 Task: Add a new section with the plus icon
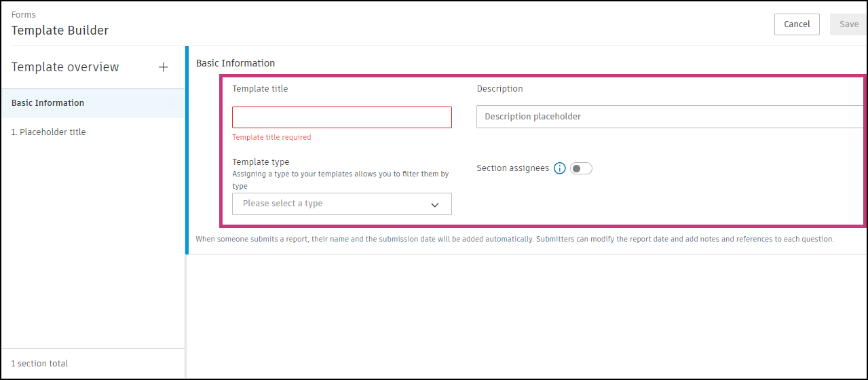163,67
